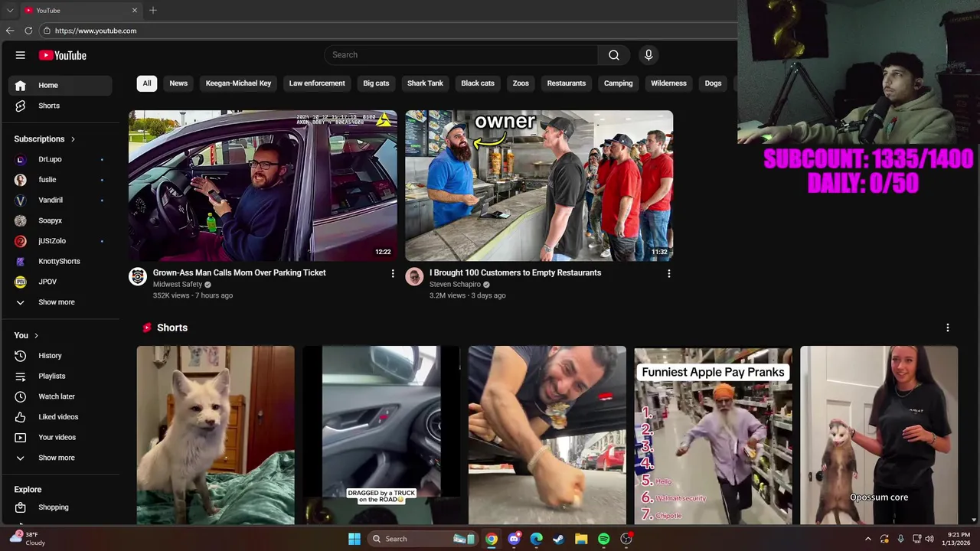Select the Big cats chip

376,83
